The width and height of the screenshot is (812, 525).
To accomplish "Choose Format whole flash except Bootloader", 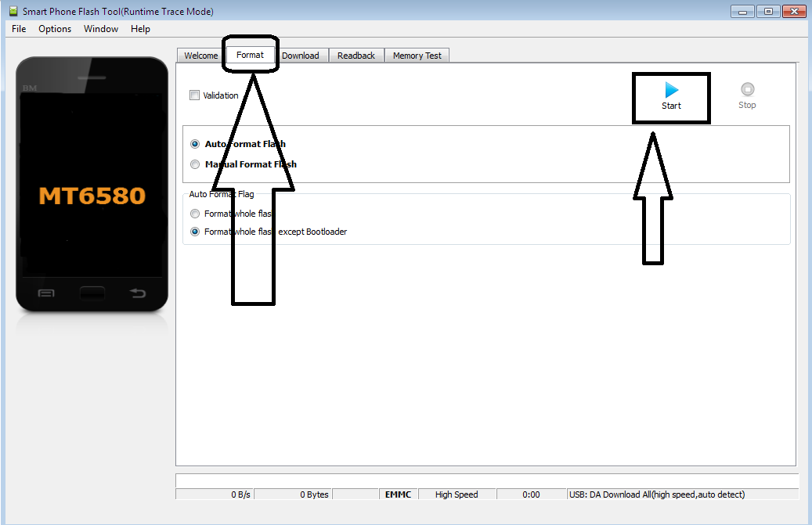I will pos(195,232).
